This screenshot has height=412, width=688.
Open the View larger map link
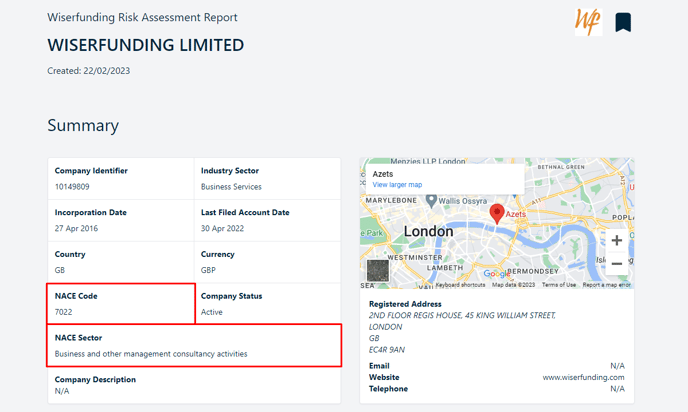pyautogui.click(x=397, y=185)
